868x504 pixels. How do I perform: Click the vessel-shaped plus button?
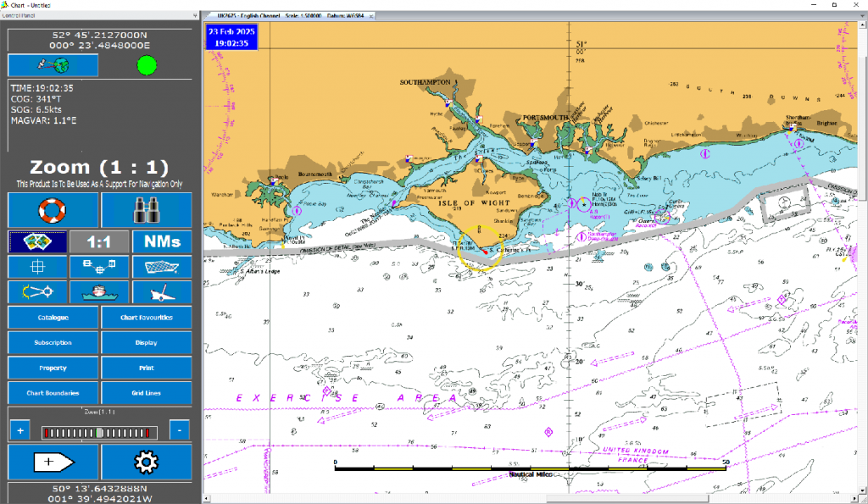(x=53, y=462)
